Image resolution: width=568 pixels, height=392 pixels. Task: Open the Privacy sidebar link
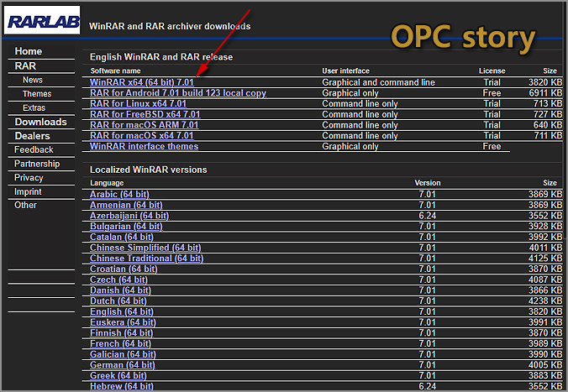29,178
